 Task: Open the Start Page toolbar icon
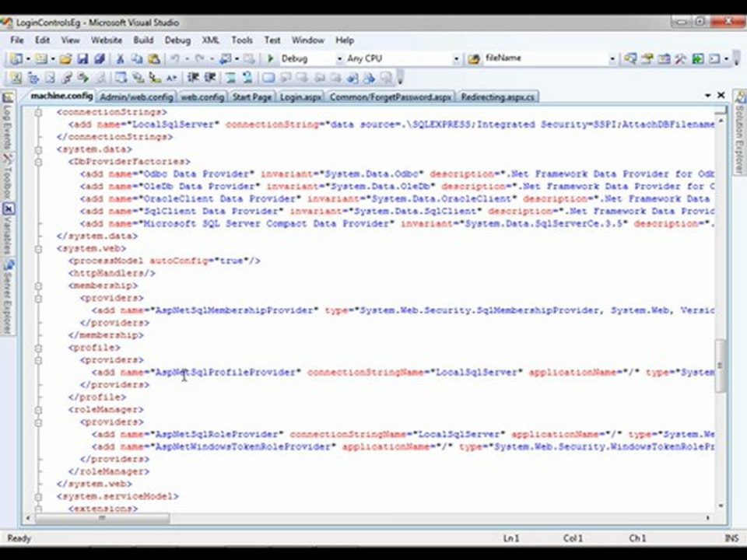tap(697, 58)
